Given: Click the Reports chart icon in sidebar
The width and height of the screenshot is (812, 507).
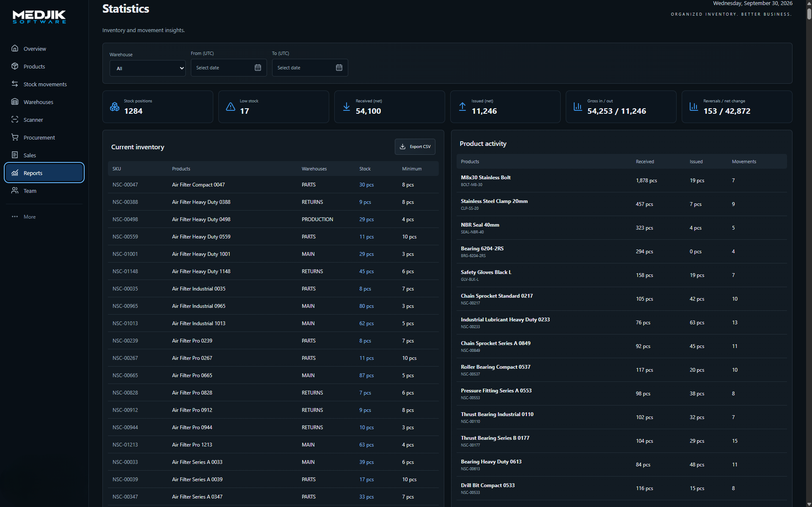Looking at the screenshot, I should [15, 173].
